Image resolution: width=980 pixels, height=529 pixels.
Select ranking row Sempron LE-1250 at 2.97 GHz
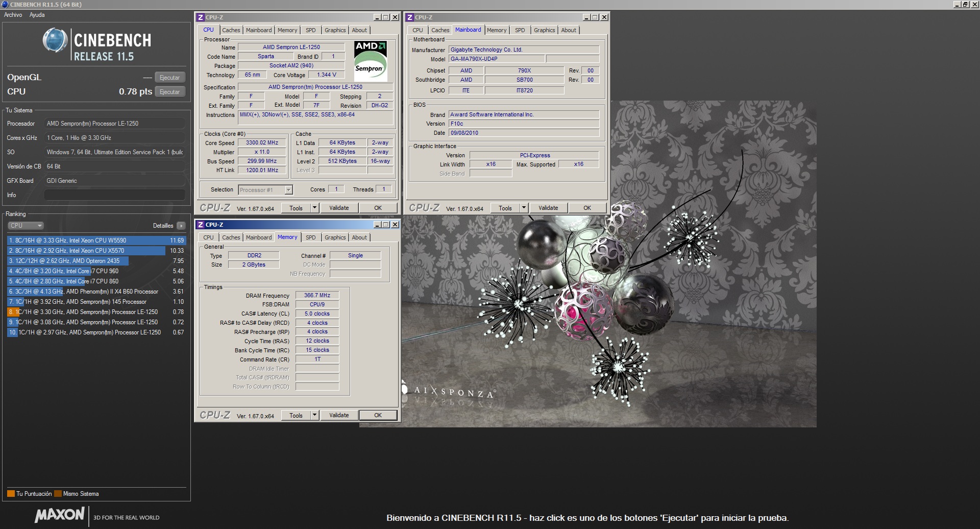96,332
